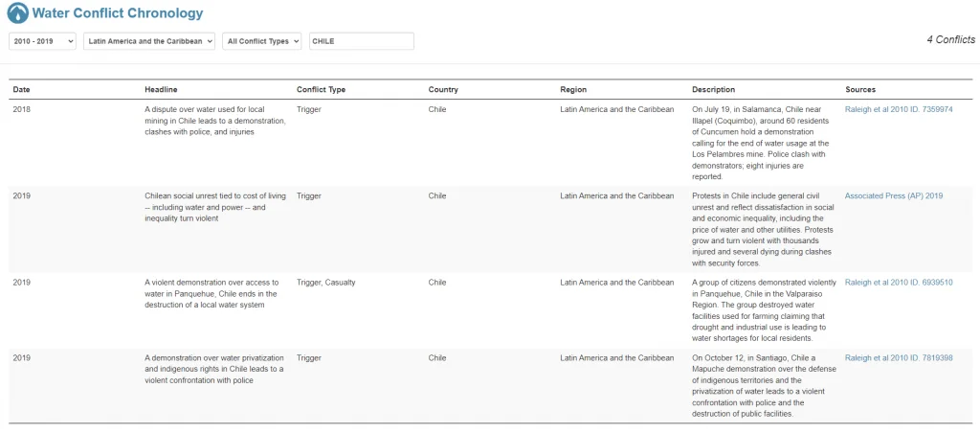This screenshot has width=980, height=433.
Task: Click the Region column header
Action: (x=573, y=89)
